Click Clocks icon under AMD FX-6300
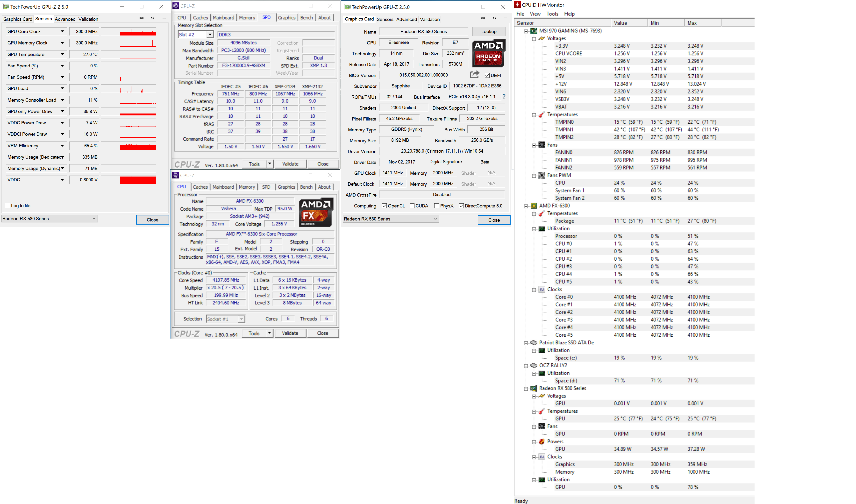 542,289
